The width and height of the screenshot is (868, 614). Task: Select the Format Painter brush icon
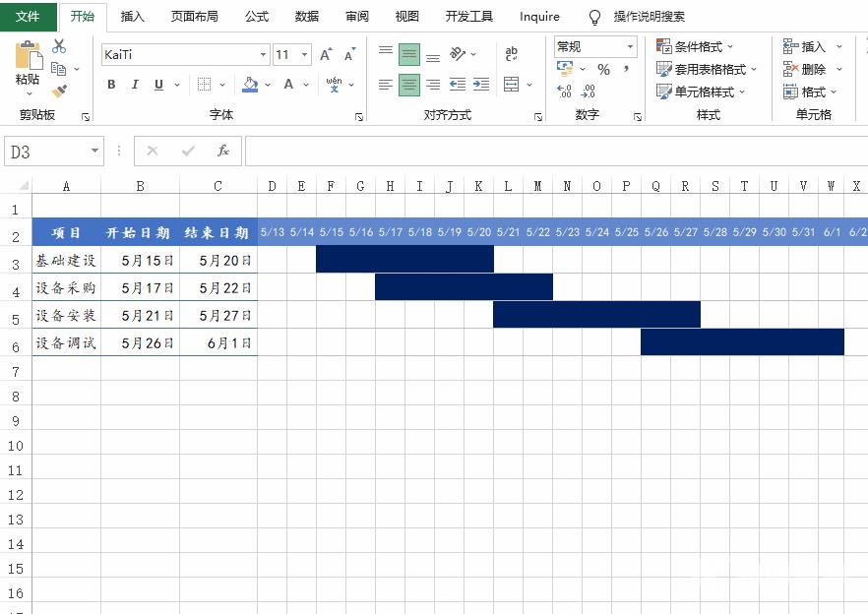pos(59,92)
